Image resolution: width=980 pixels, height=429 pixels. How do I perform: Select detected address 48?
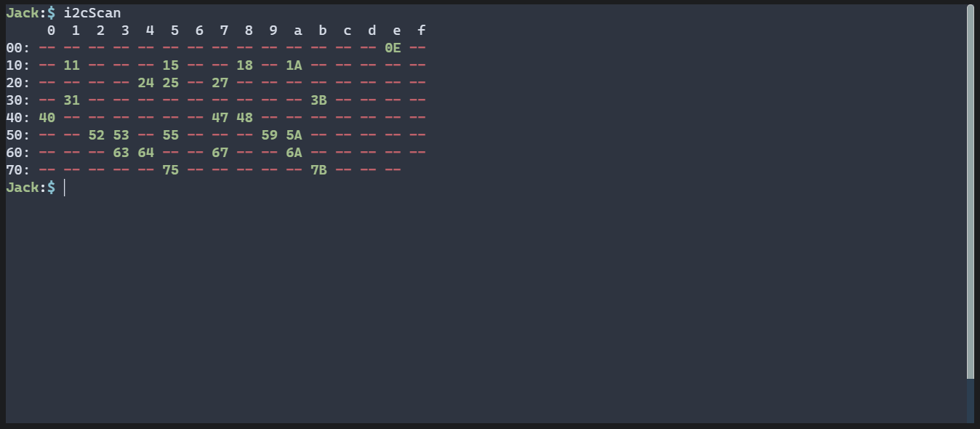click(x=244, y=118)
